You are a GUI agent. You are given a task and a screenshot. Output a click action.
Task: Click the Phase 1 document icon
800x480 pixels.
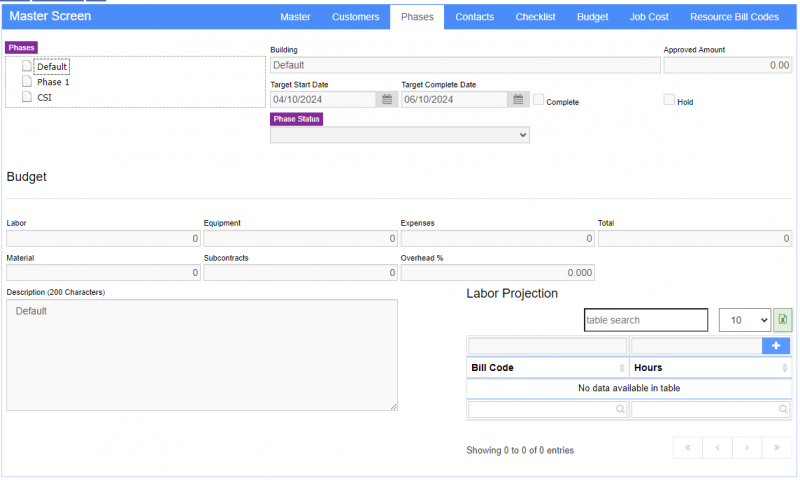click(27, 82)
